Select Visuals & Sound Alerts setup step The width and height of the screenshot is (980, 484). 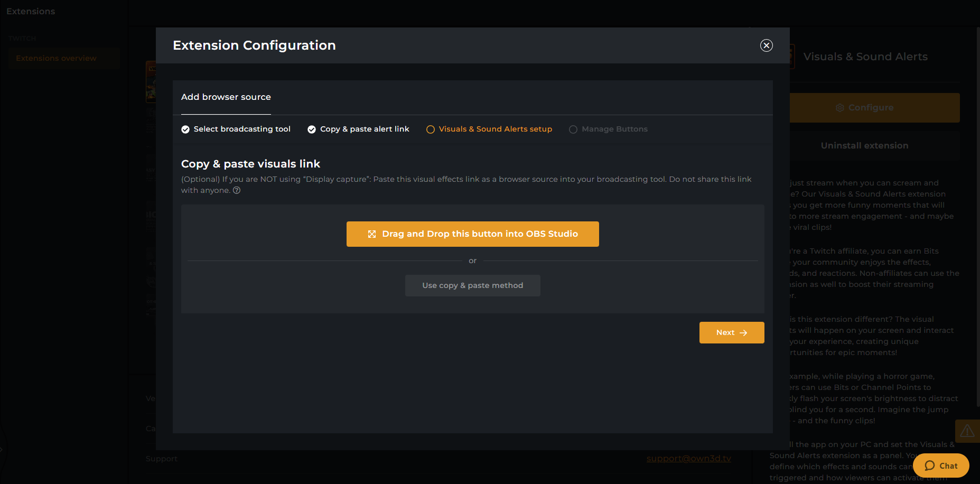tap(489, 129)
